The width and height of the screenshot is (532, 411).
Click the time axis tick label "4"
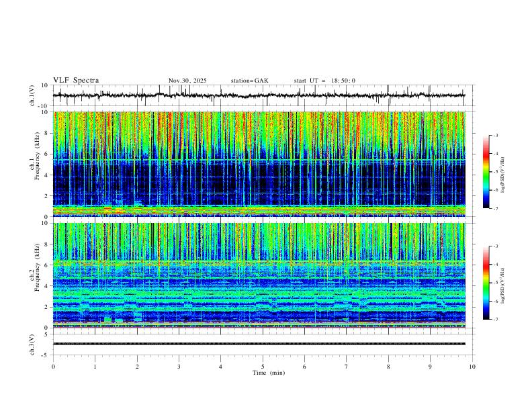pyautogui.click(x=220, y=367)
